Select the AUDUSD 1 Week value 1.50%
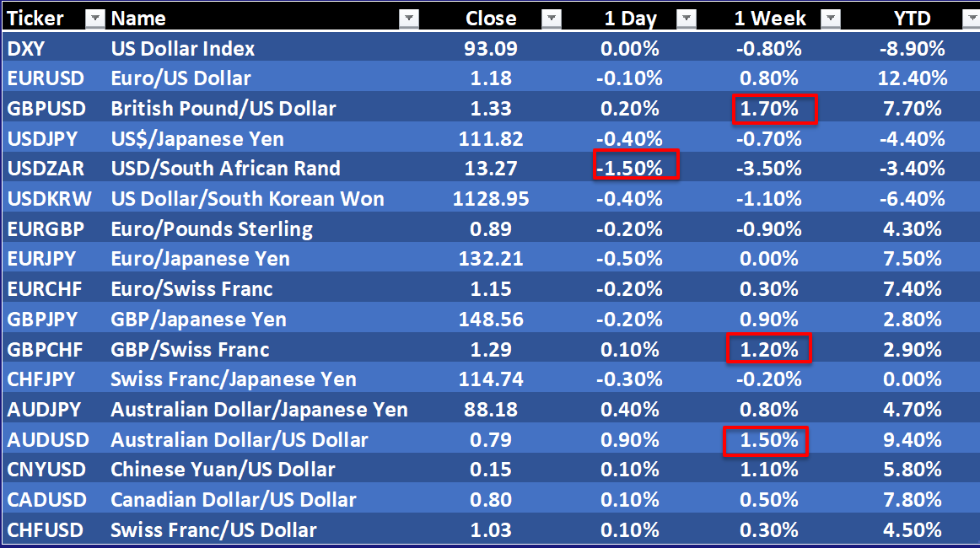 (x=767, y=440)
